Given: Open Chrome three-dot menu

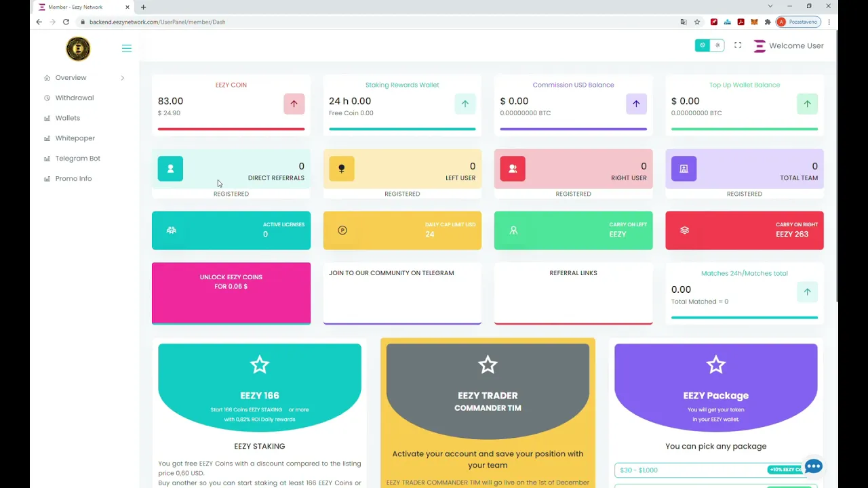Looking at the screenshot, I should click(x=829, y=22).
